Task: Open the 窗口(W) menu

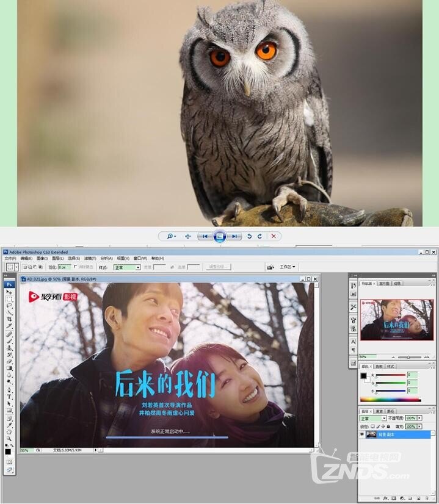Action: 140,259
